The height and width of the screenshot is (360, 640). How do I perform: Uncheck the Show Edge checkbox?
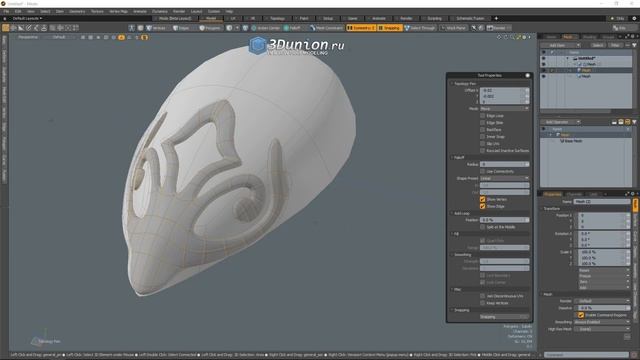pos(482,207)
